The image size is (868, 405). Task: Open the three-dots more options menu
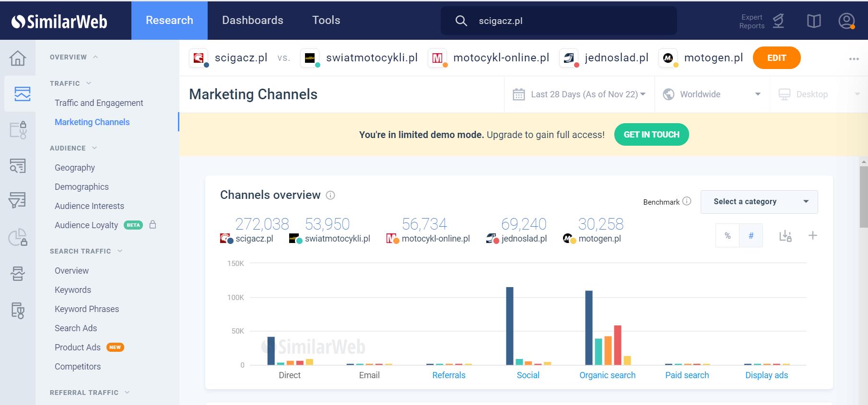(x=854, y=58)
